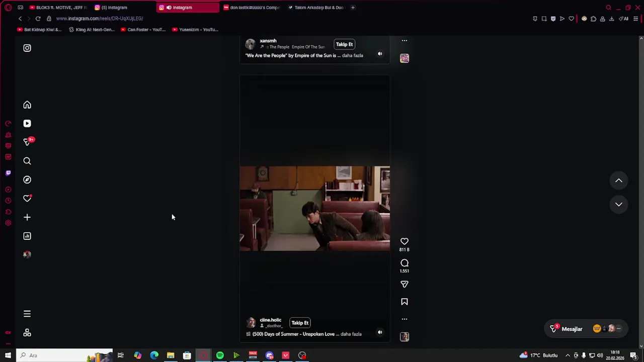Open Spotify from the Windows taskbar
This screenshot has width=644, height=362.
[x=220, y=355]
